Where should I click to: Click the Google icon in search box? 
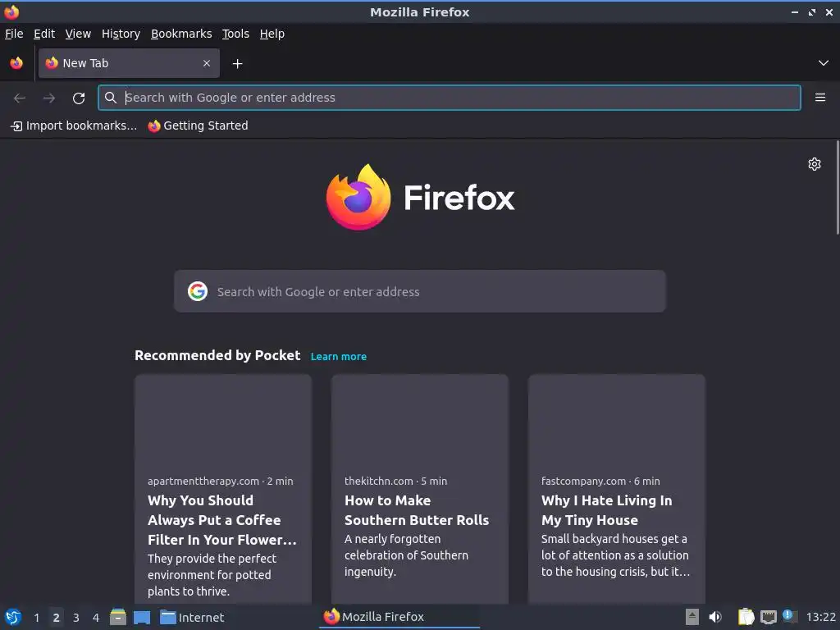click(x=198, y=291)
